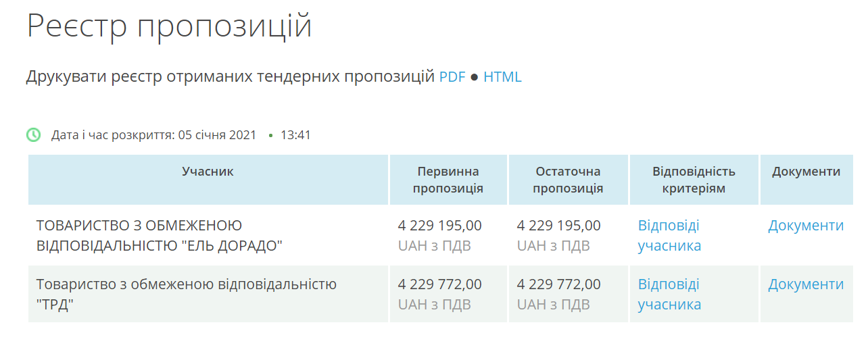Open Документи for ЕЛЬ ДОРАДО
The width and height of the screenshot is (868, 352).
coord(806,226)
